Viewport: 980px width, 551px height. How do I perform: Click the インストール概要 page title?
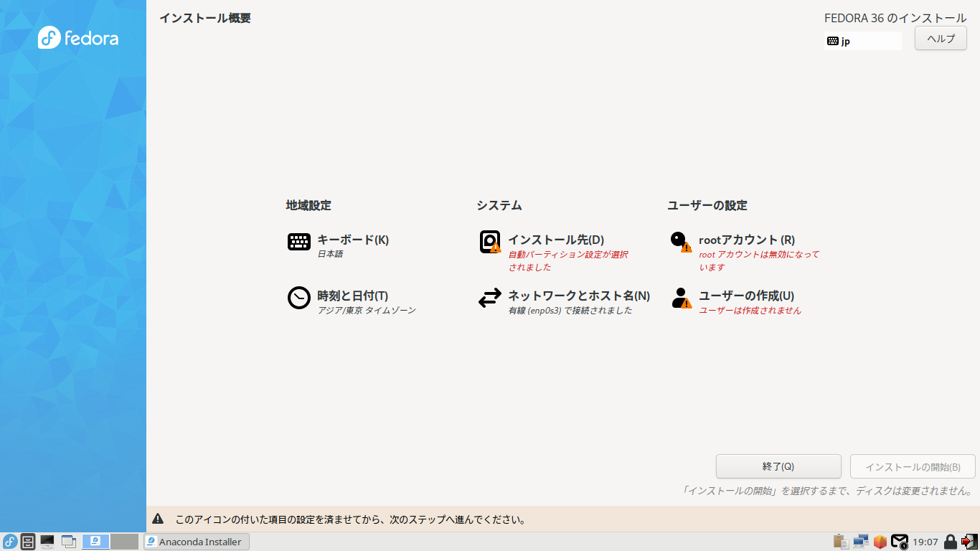pos(205,18)
